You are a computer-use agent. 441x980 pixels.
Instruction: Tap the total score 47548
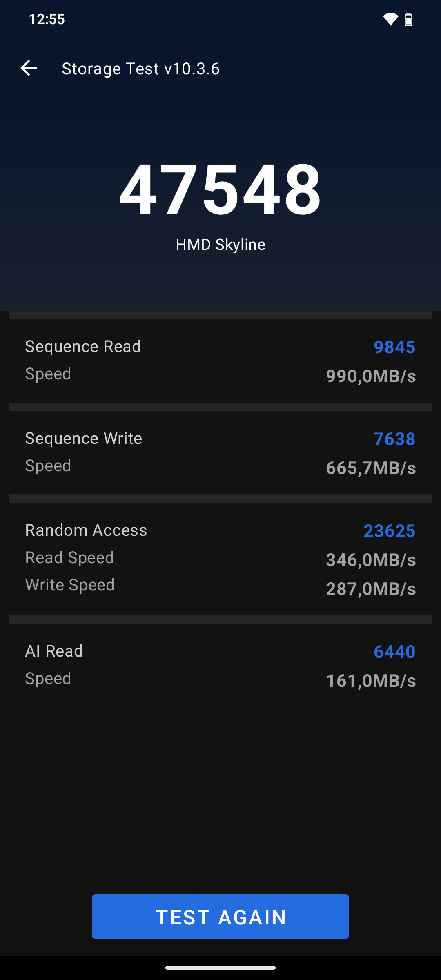[x=220, y=188]
